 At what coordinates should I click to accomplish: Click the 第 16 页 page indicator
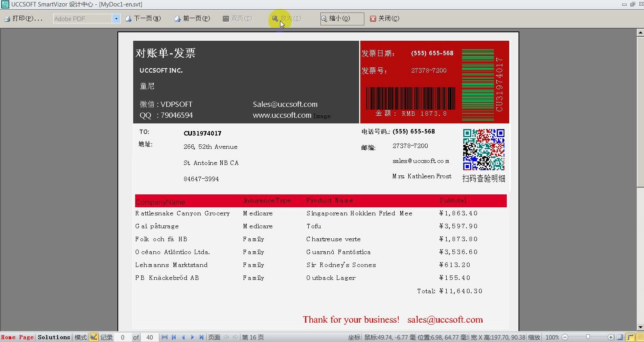(253, 337)
